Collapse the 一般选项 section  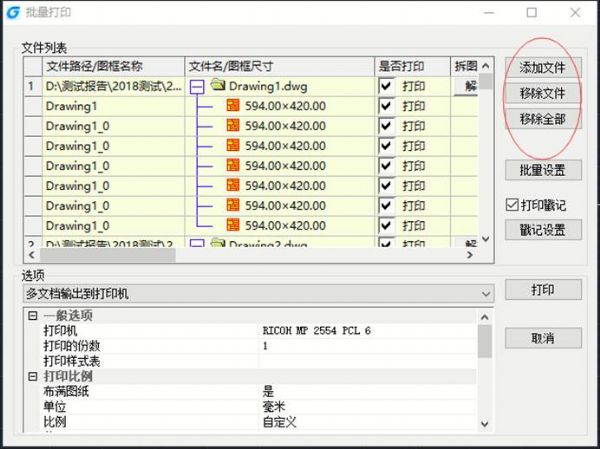click(33, 316)
